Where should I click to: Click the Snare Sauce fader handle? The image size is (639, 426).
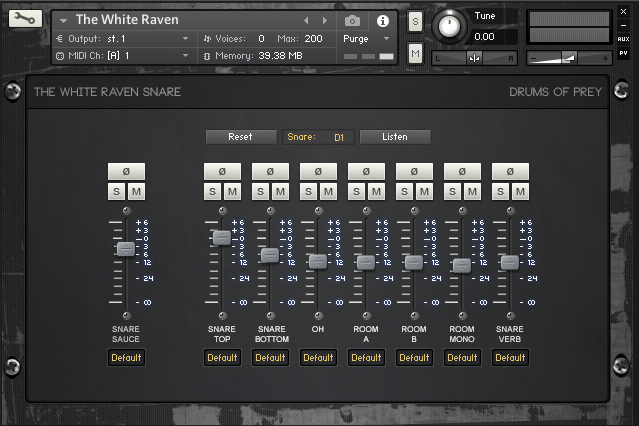click(126, 249)
